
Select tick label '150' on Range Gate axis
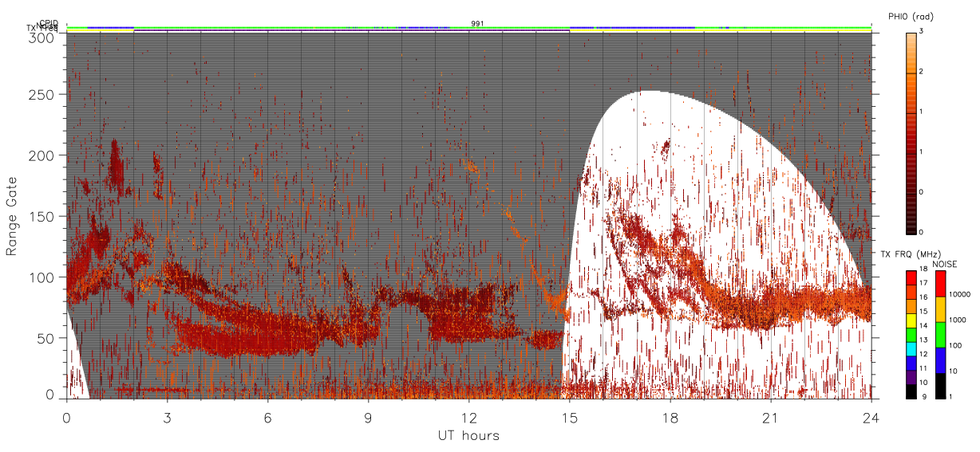tap(43, 216)
